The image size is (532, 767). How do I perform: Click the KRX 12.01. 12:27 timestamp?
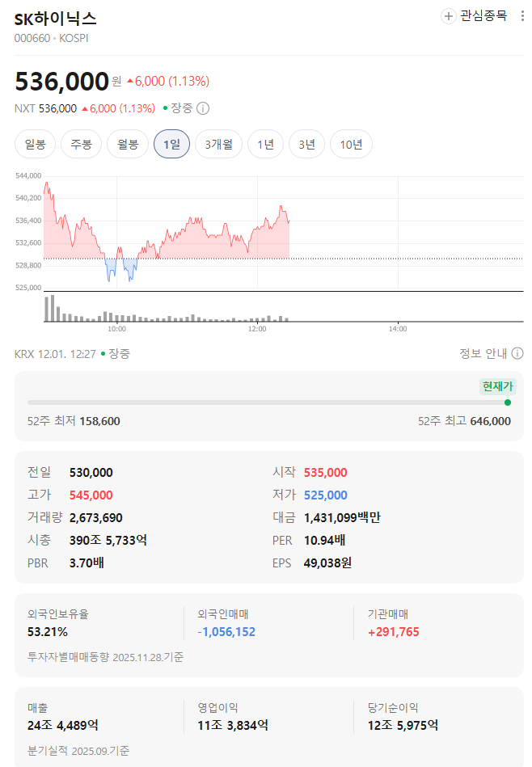pos(55,354)
